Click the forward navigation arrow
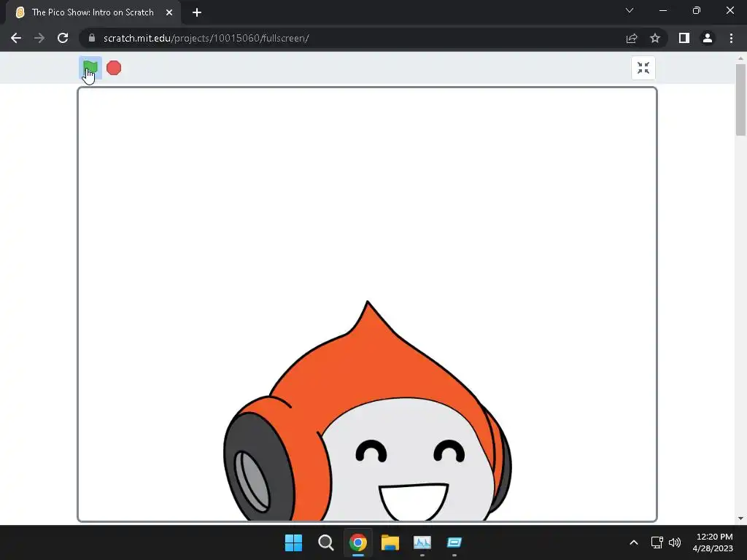Image resolution: width=747 pixels, height=560 pixels. (39, 38)
